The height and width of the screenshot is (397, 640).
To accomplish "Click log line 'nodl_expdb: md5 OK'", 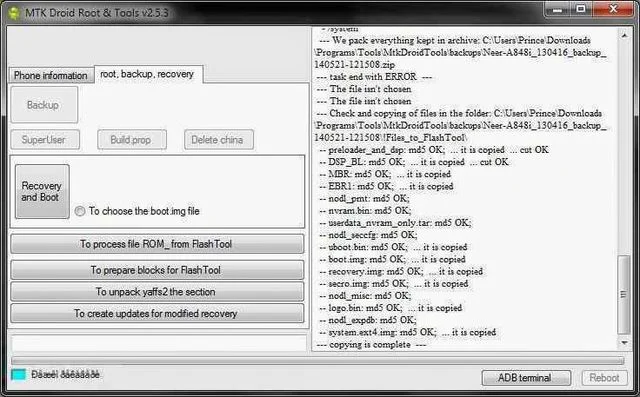I will [x=368, y=320].
